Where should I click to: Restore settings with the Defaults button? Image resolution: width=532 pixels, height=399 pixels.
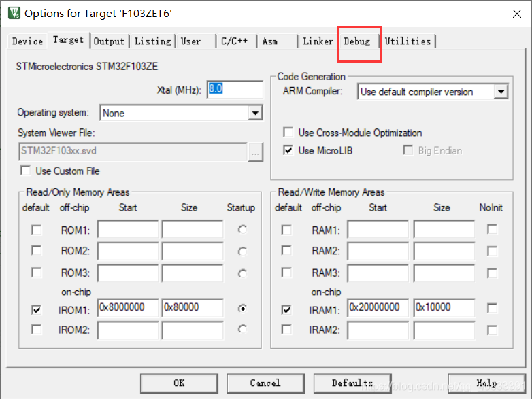tap(352, 383)
